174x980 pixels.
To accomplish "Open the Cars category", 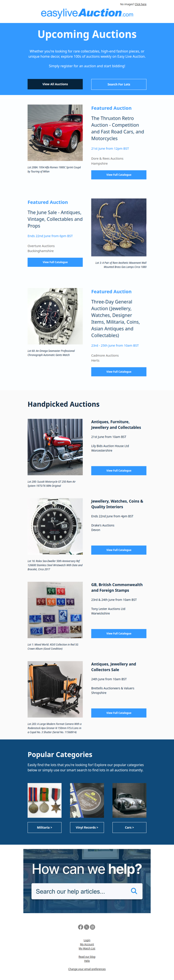I will (129, 827).
